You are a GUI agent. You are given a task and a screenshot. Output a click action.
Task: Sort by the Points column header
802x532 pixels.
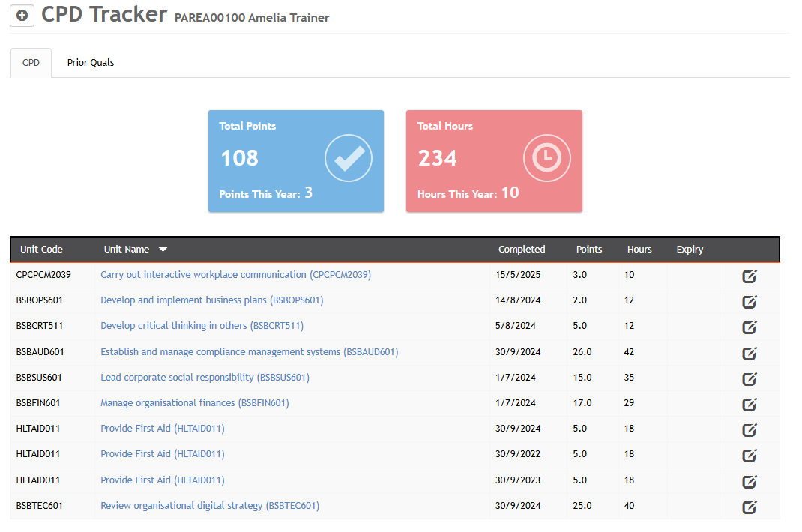(x=588, y=249)
